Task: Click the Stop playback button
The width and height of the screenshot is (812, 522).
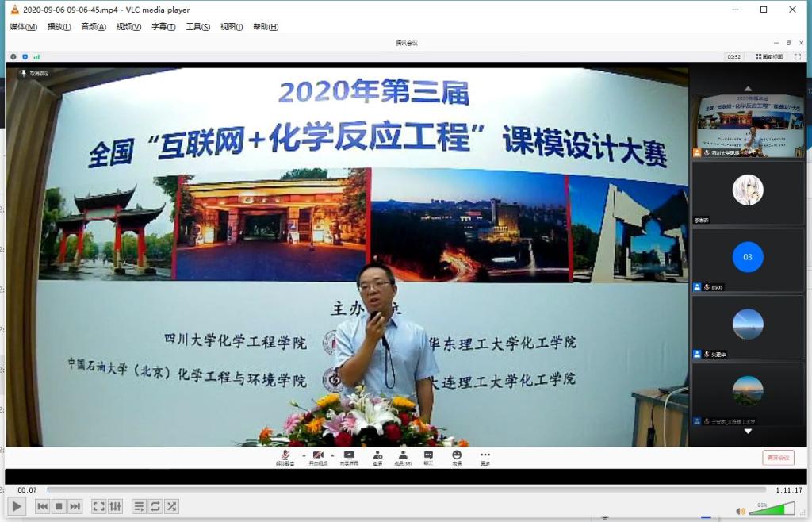Action: click(59, 506)
